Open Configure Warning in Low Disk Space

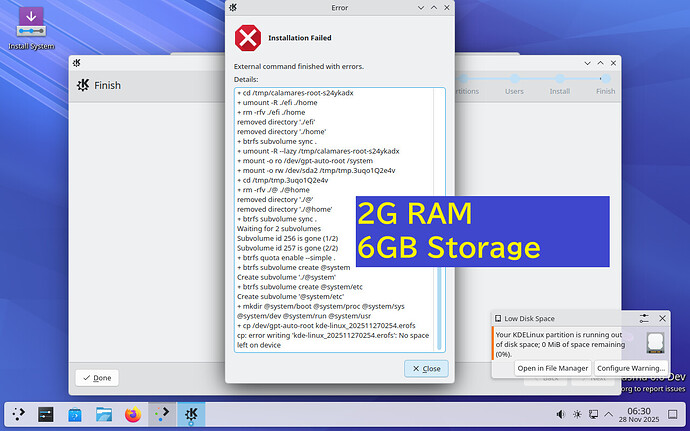point(631,368)
